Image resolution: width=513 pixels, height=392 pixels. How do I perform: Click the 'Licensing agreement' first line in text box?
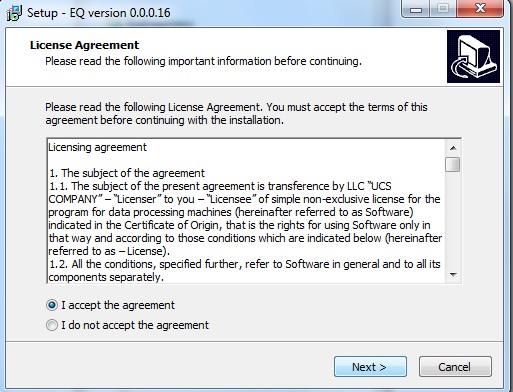coord(98,147)
